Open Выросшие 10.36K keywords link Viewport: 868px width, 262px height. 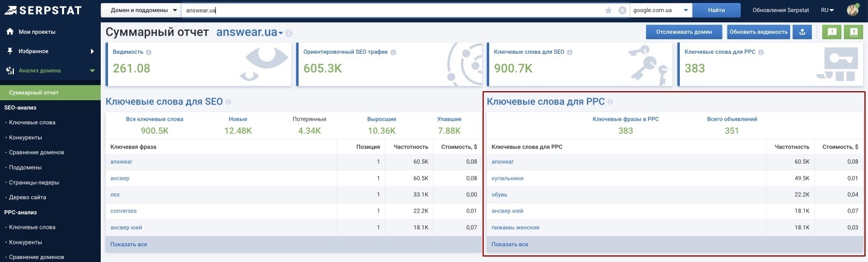(x=381, y=125)
